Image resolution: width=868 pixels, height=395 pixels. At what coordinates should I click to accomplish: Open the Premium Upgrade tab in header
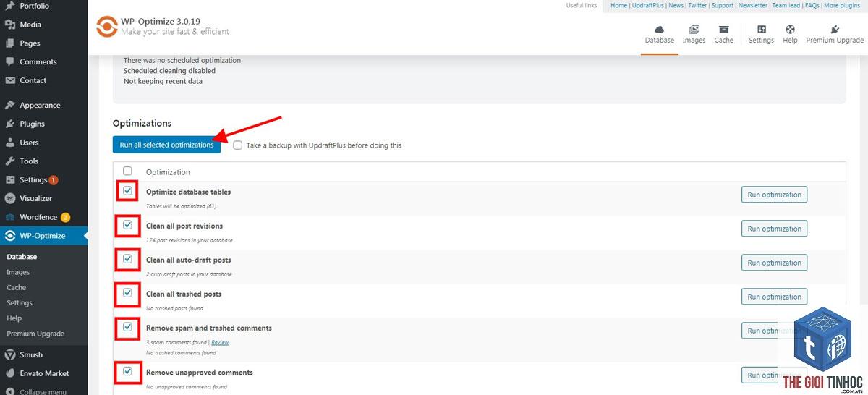tap(835, 34)
